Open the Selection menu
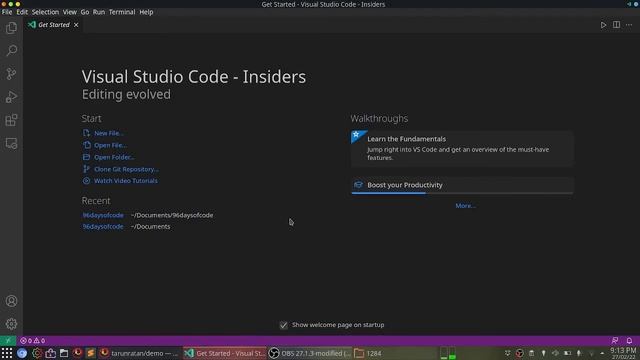 tap(45, 12)
